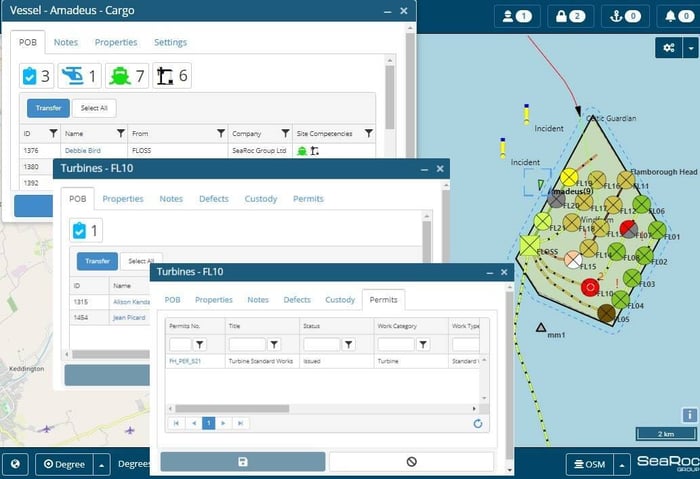Click the green vessel count 7 icon

[x=127, y=76]
